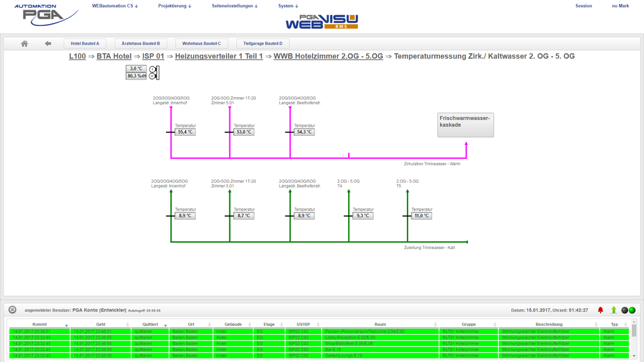Sort alarms by Kommt column arrow
The image size is (644, 362).
click(x=66, y=325)
